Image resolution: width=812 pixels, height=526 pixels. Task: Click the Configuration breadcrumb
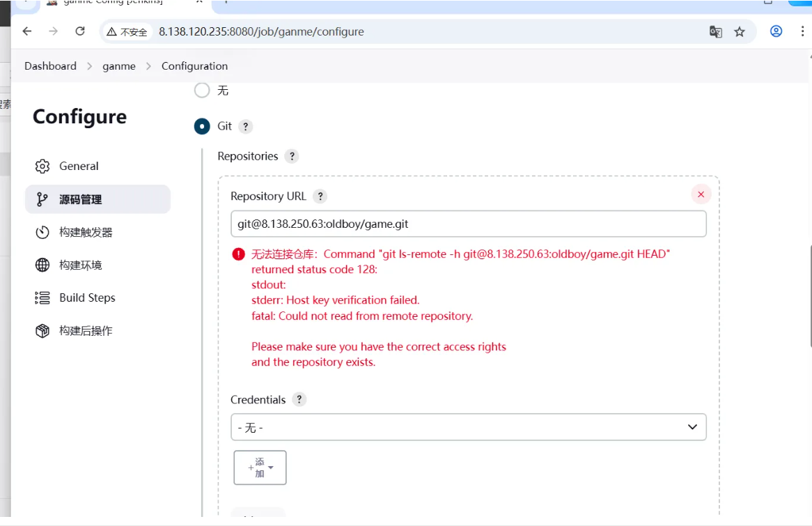[195, 66]
